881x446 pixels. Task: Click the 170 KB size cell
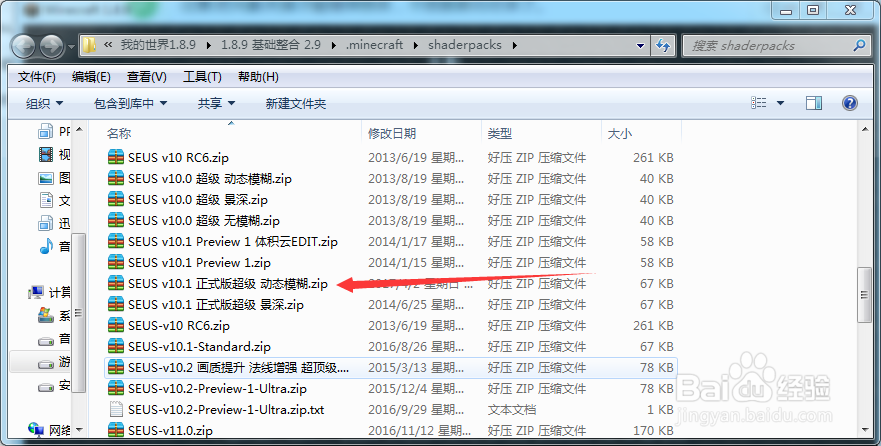point(651,431)
